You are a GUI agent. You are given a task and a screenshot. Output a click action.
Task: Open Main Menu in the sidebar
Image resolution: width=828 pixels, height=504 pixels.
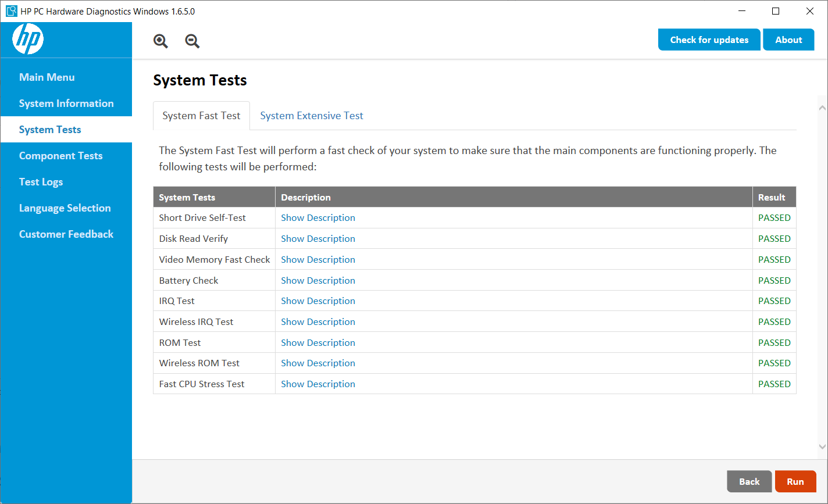point(47,77)
